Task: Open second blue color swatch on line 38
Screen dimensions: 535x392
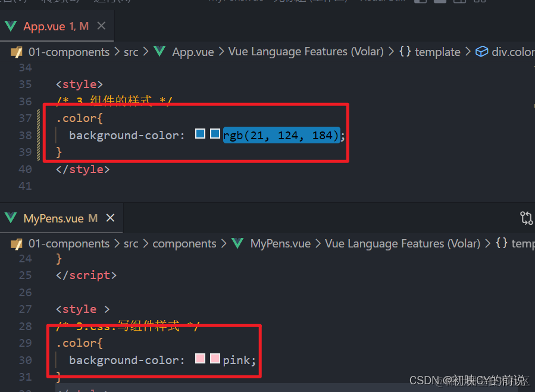Action: [x=215, y=134]
